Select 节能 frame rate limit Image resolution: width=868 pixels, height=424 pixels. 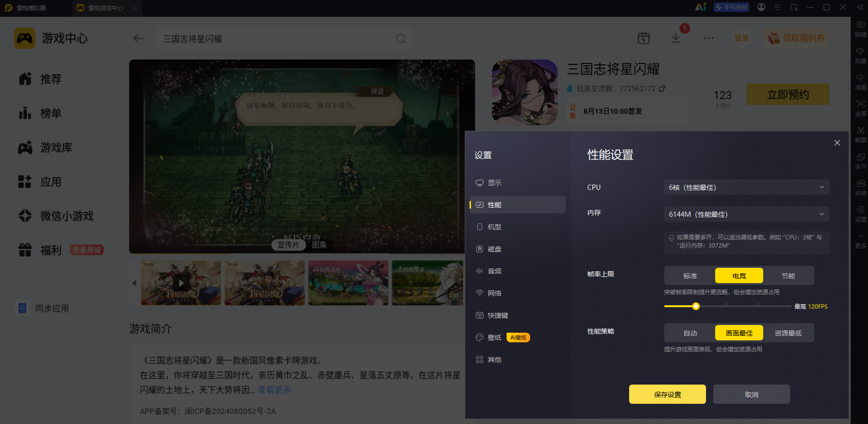coord(788,275)
